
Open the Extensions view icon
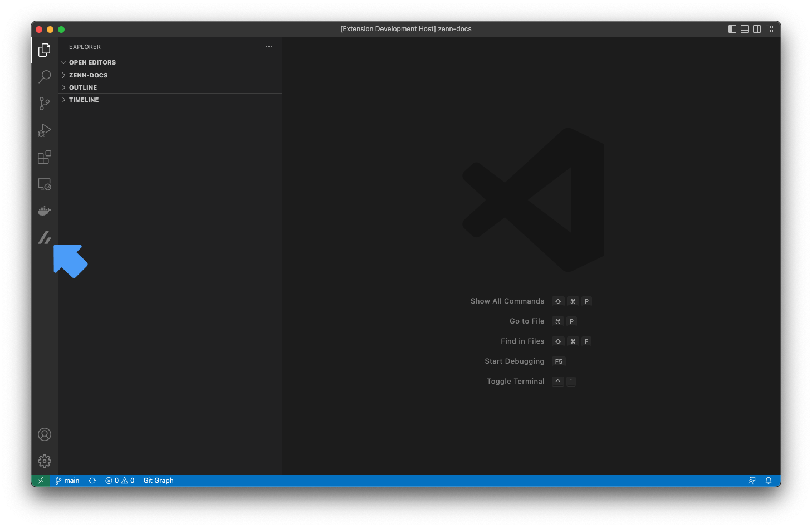[45, 157]
